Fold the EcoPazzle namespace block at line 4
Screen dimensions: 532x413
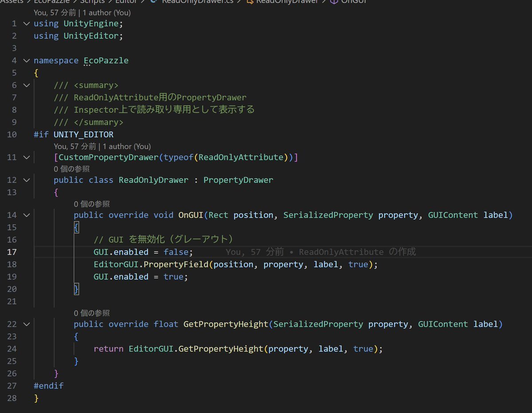[26, 61]
